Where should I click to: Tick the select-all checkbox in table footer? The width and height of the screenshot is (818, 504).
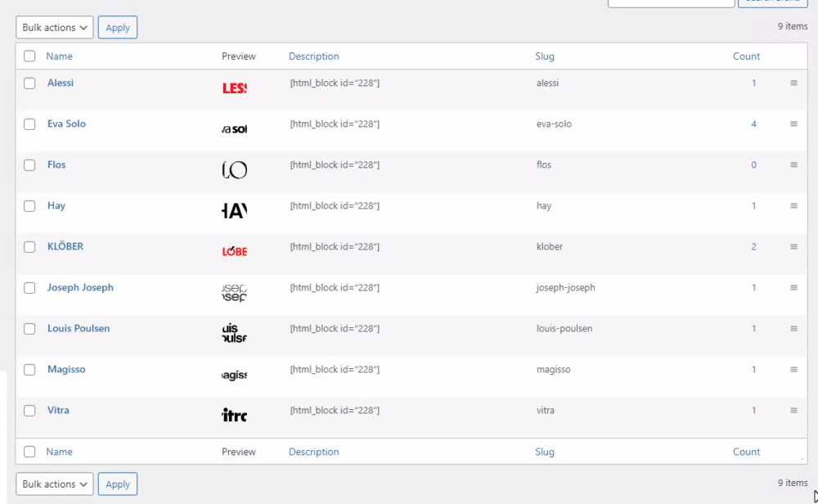click(x=29, y=452)
